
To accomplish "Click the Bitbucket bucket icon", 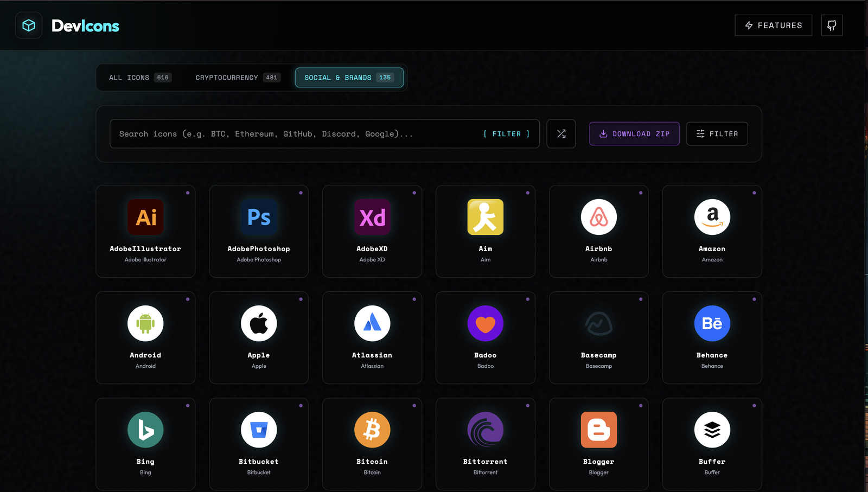I will (x=259, y=430).
